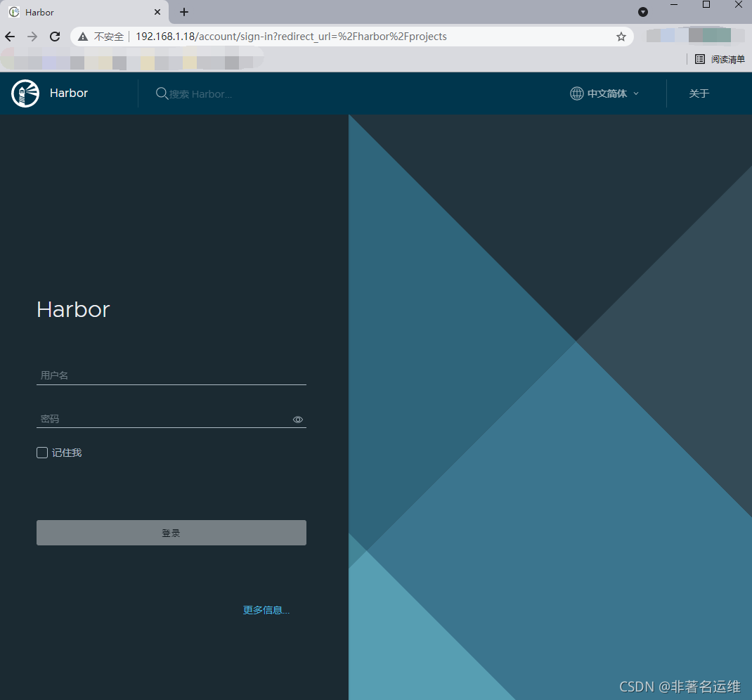752x700 pixels.
Task: Maximize the browser window
Action: click(x=706, y=5)
